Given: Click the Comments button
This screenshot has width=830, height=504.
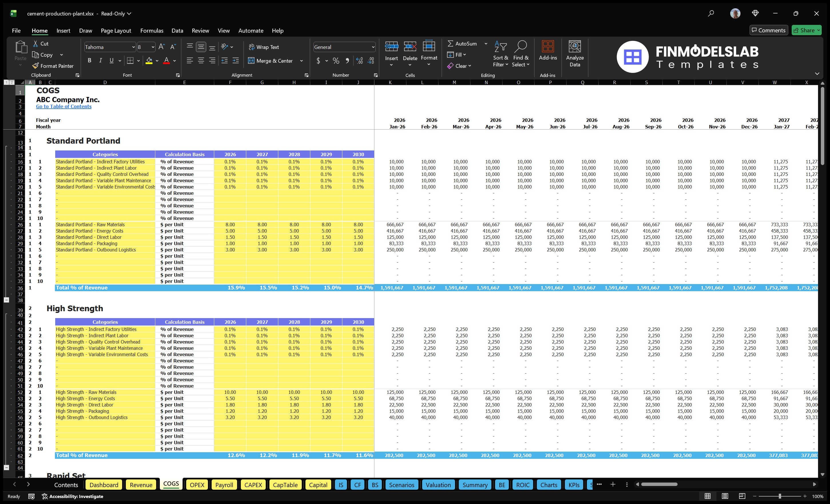Looking at the screenshot, I should tap(769, 30).
